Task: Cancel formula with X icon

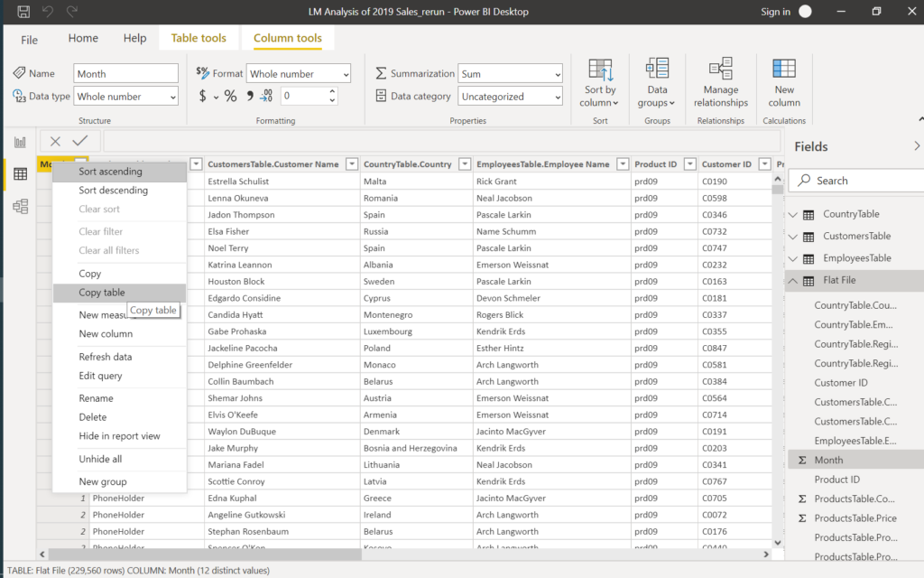Action: (x=56, y=141)
